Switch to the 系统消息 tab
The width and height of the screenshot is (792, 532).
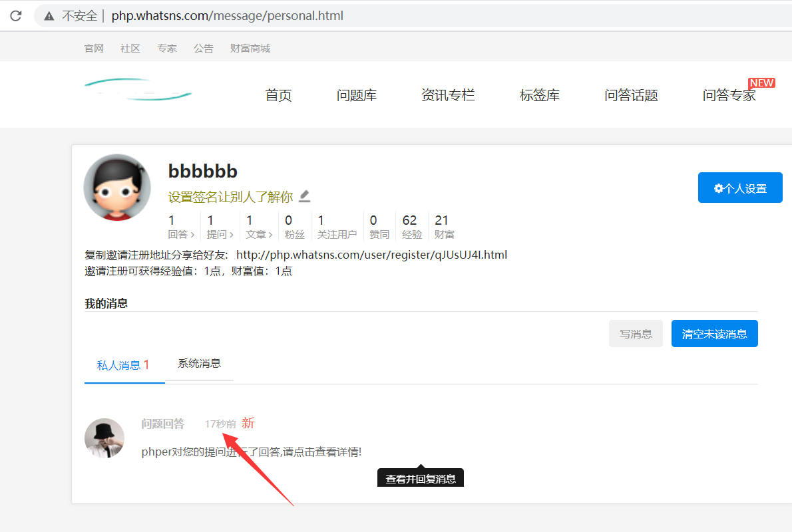pos(199,364)
